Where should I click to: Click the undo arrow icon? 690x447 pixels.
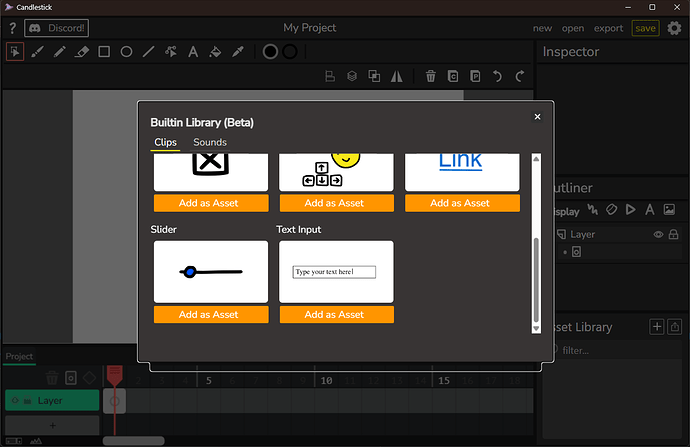(x=498, y=76)
